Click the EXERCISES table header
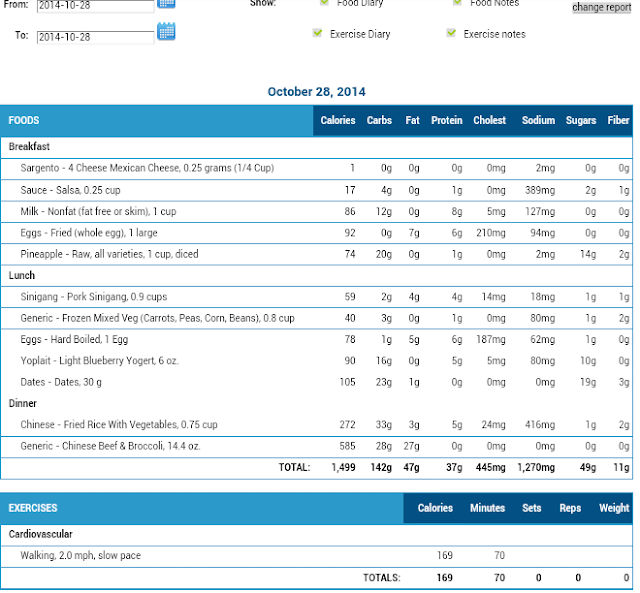 pyautogui.click(x=33, y=508)
